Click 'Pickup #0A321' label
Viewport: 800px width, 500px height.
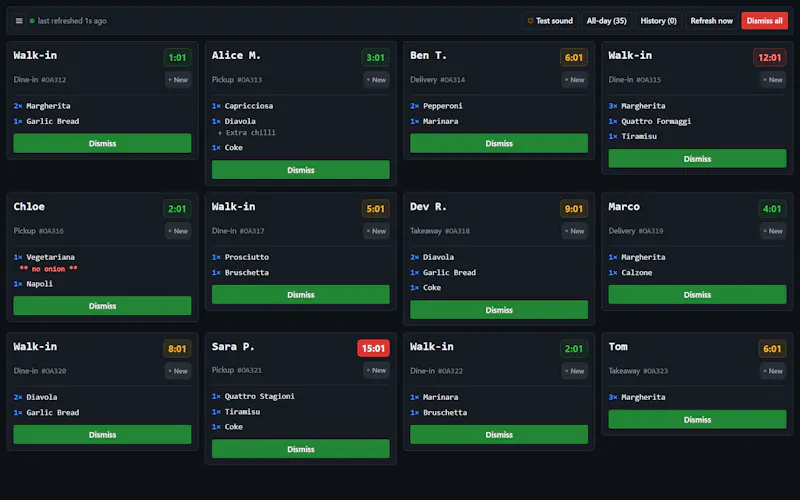point(237,370)
